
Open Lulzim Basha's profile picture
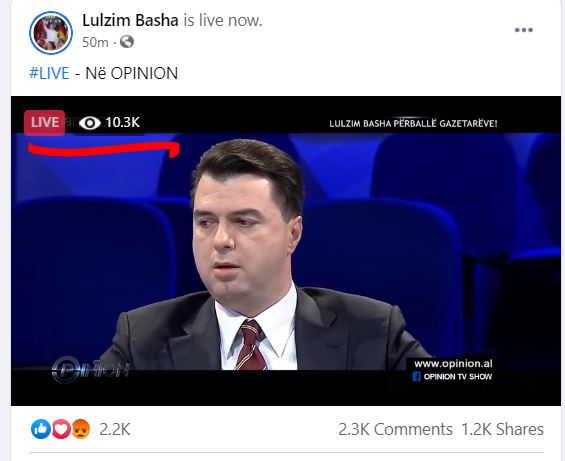click(x=51, y=33)
